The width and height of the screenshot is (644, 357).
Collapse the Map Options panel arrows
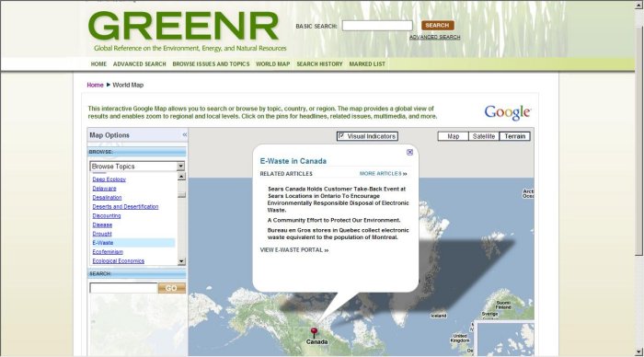tap(184, 134)
